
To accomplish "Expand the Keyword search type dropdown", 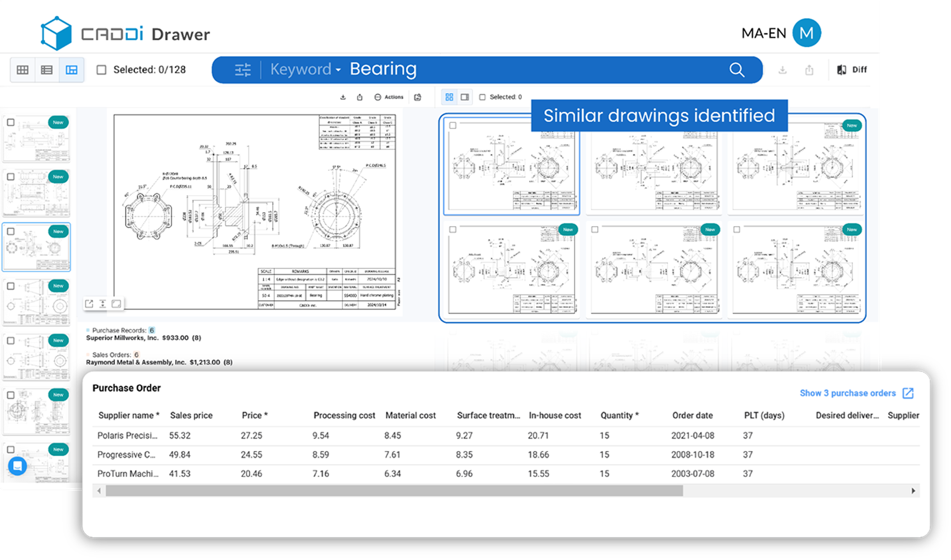I will coord(305,69).
